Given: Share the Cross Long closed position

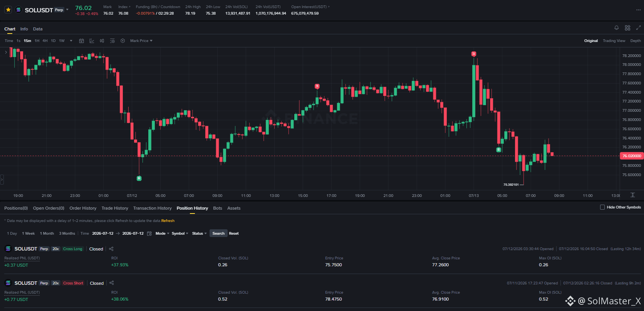Looking at the screenshot, I should (111, 249).
